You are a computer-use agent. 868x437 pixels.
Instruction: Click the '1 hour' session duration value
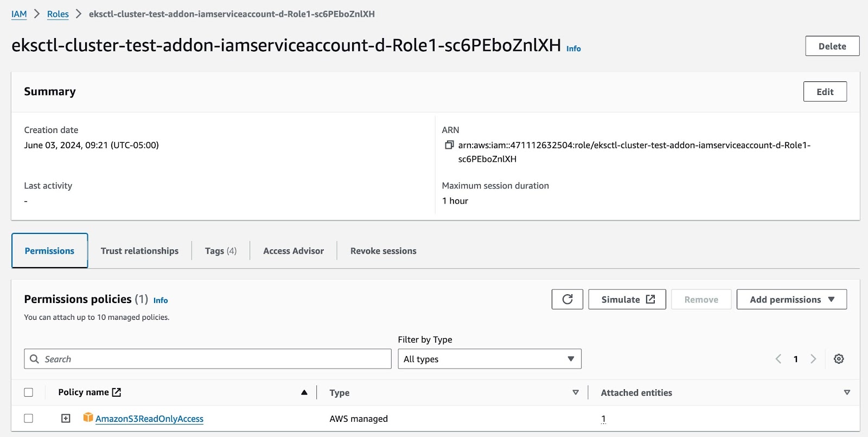(x=455, y=201)
